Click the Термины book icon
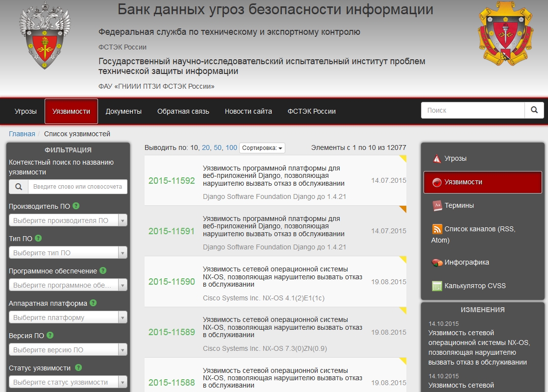 pyautogui.click(x=437, y=205)
